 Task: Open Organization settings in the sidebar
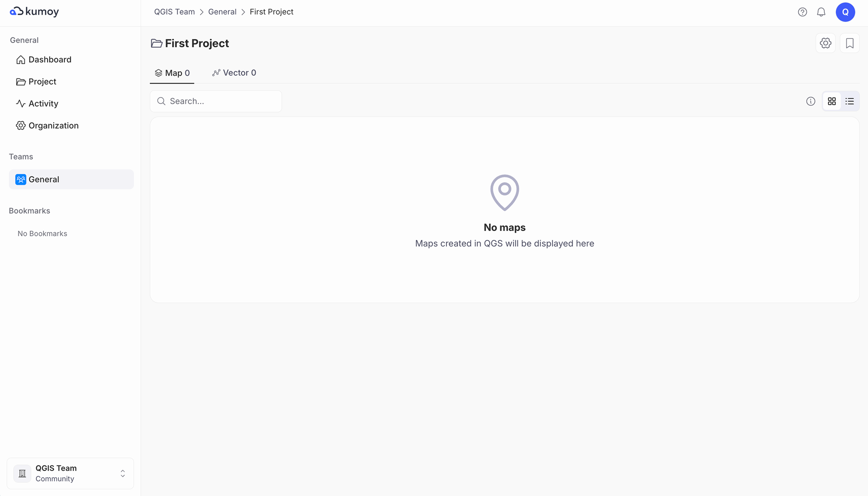click(53, 126)
